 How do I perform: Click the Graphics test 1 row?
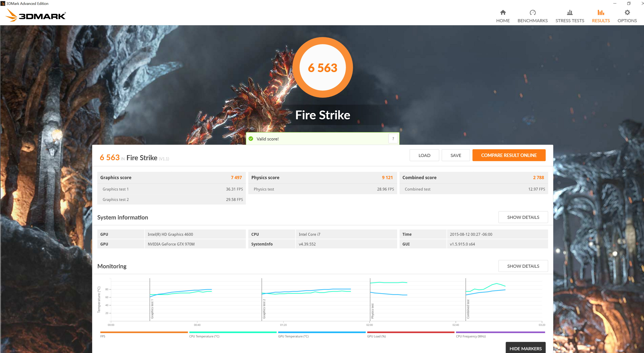click(171, 189)
